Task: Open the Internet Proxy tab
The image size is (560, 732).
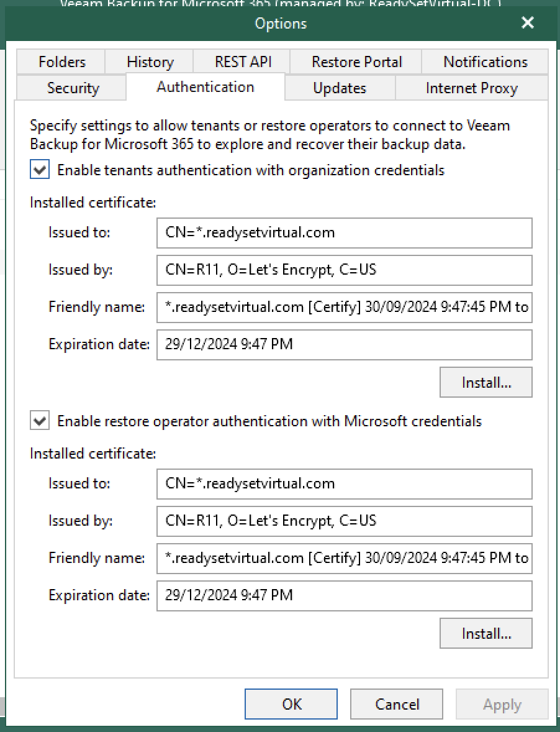Action: [x=472, y=88]
